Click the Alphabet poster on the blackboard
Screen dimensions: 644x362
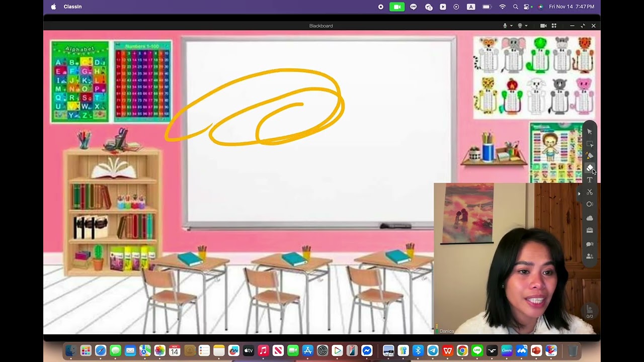coord(79,82)
